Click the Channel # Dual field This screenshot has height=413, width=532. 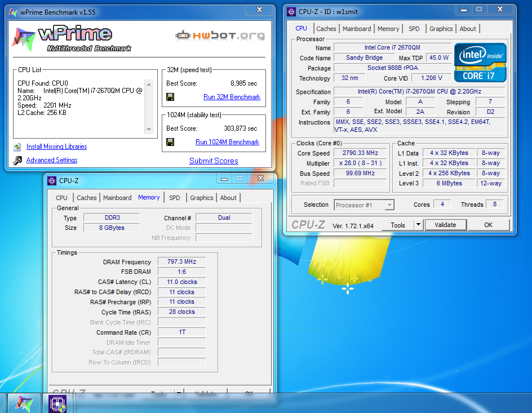(224, 217)
